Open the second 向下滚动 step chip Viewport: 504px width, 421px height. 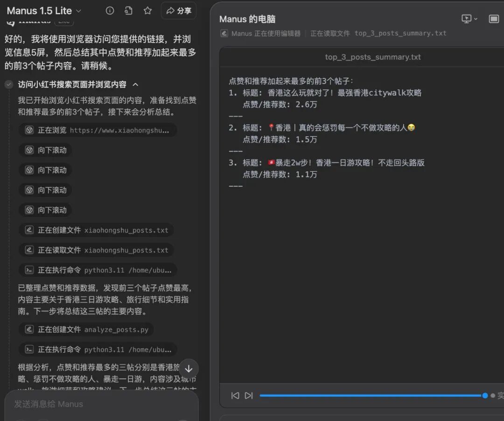(x=45, y=170)
